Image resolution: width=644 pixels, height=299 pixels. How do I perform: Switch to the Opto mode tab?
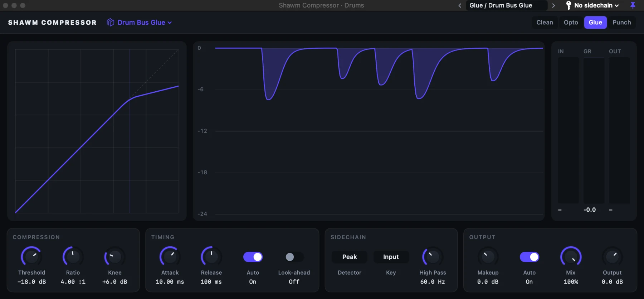tap(571, 22)
